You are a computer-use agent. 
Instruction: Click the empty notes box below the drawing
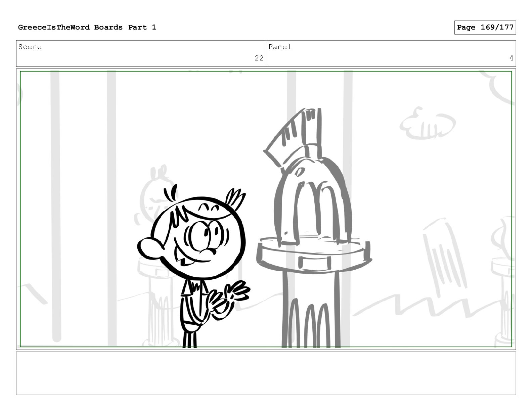coord(266,373)
